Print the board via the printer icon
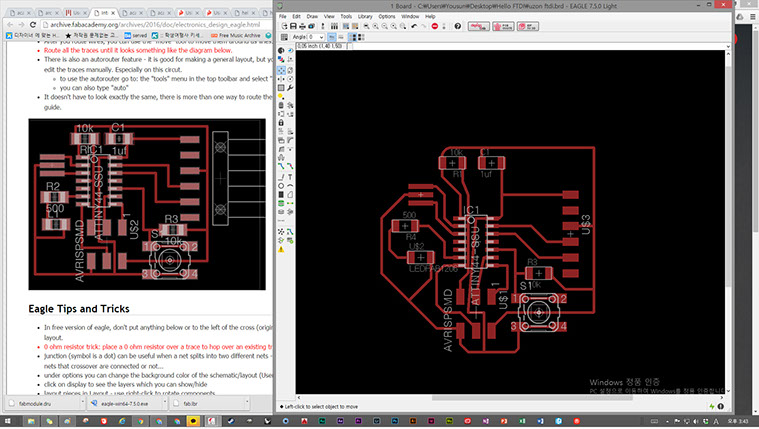 coord(302,26)
